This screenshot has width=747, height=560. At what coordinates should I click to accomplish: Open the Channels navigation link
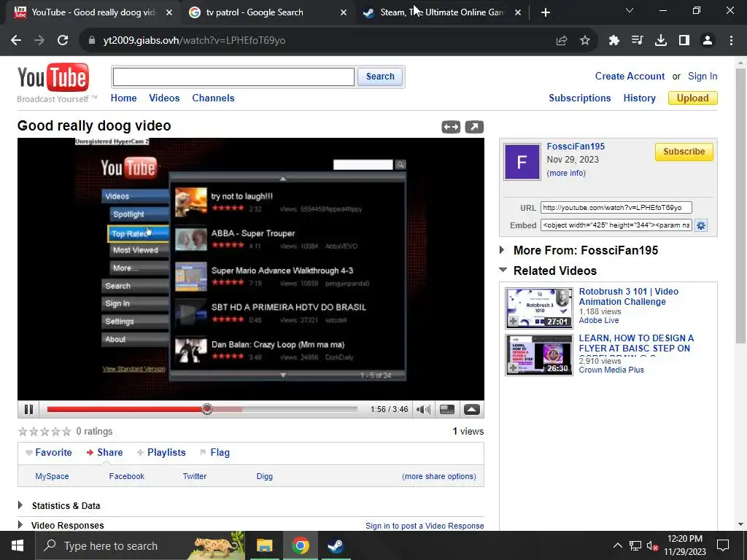click(x=214, y=98)
